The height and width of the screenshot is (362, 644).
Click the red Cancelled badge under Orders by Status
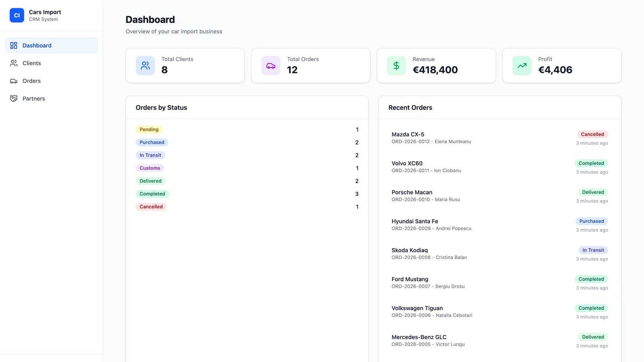(151, 207)
